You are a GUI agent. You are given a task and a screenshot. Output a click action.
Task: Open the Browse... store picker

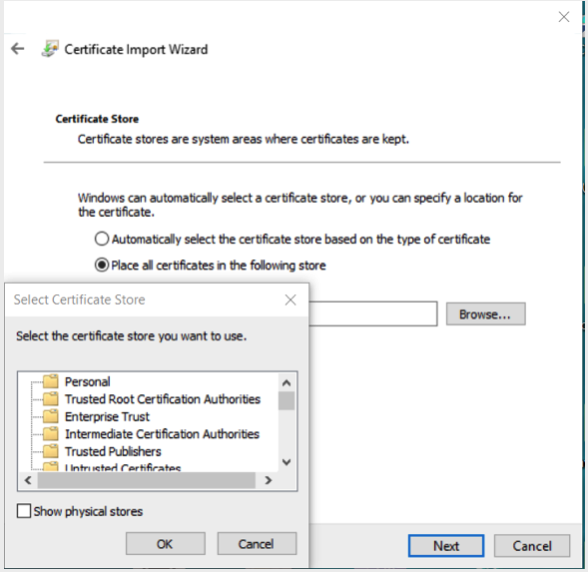486,314
